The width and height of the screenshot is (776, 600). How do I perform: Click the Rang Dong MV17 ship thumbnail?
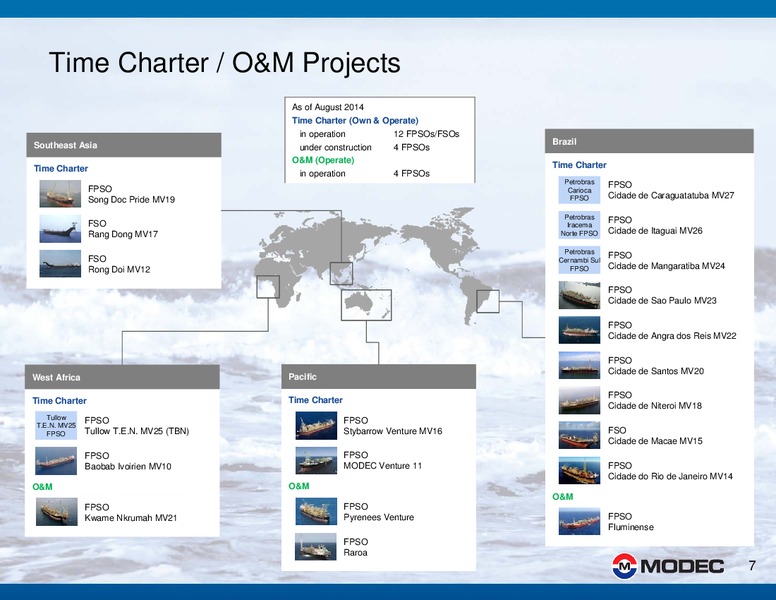(60, 229)
